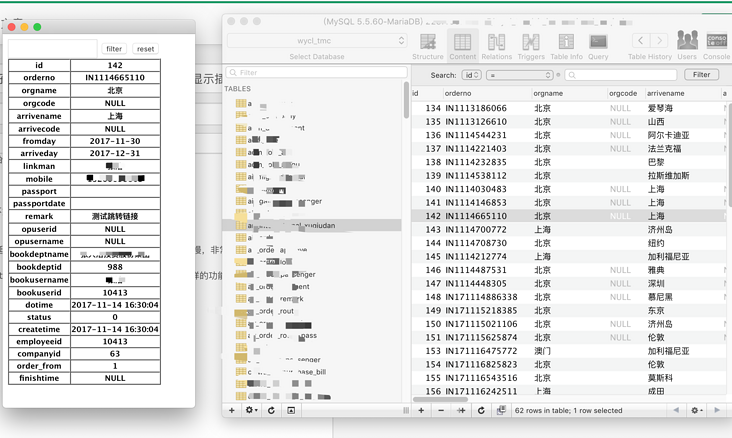Add a new row with plus button

pos(421,410)
